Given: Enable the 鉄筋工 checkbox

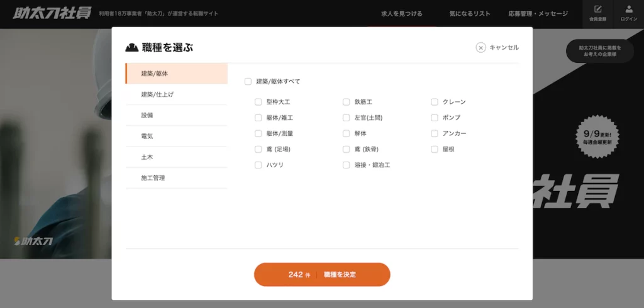Looking at the screenshot, I should (x=347, y=102).
